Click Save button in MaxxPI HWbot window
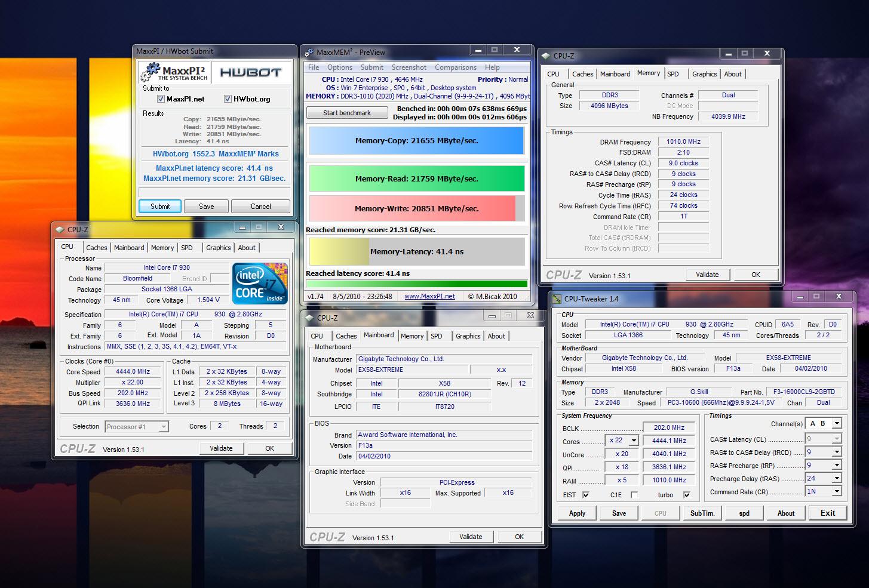 (x=207, y=207)
